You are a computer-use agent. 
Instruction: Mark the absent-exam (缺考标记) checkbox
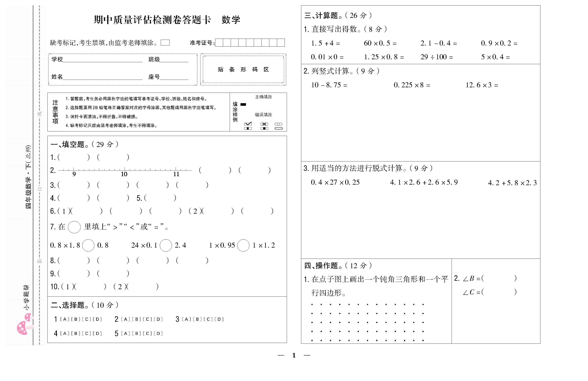(x=165, y=43)
